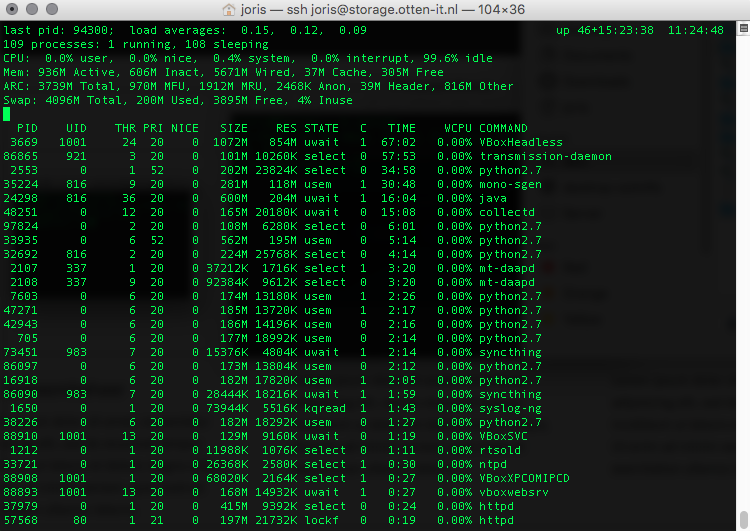Click the yellow minimize window button
The height and width of the screenshot is (531, 750).
(32, 9)
